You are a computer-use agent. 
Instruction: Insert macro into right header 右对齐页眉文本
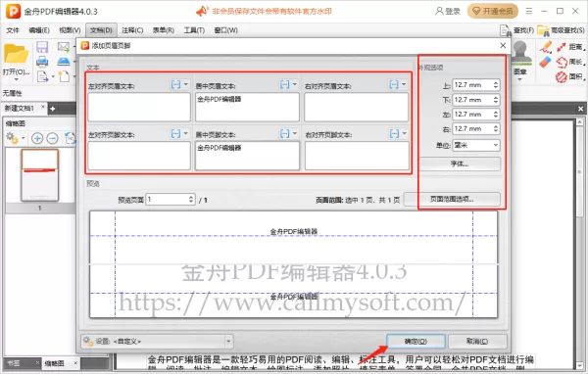[394, 85]
